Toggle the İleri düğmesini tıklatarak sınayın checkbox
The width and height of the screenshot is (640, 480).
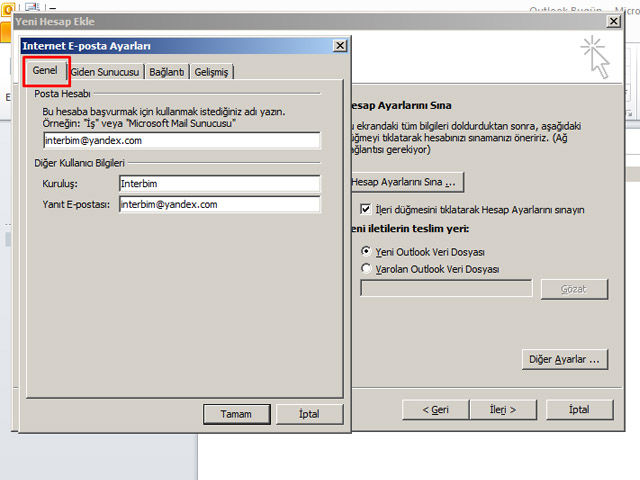366,210
